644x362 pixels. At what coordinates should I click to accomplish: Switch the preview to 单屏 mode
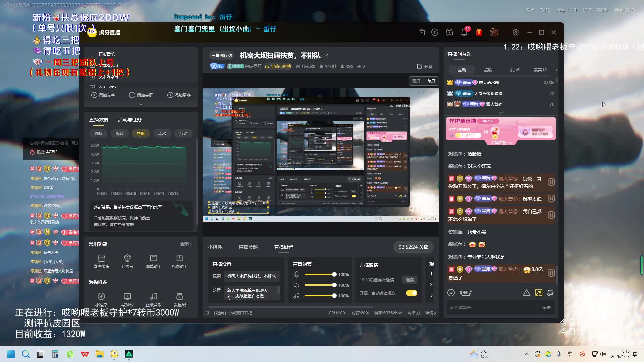point(431,81)
